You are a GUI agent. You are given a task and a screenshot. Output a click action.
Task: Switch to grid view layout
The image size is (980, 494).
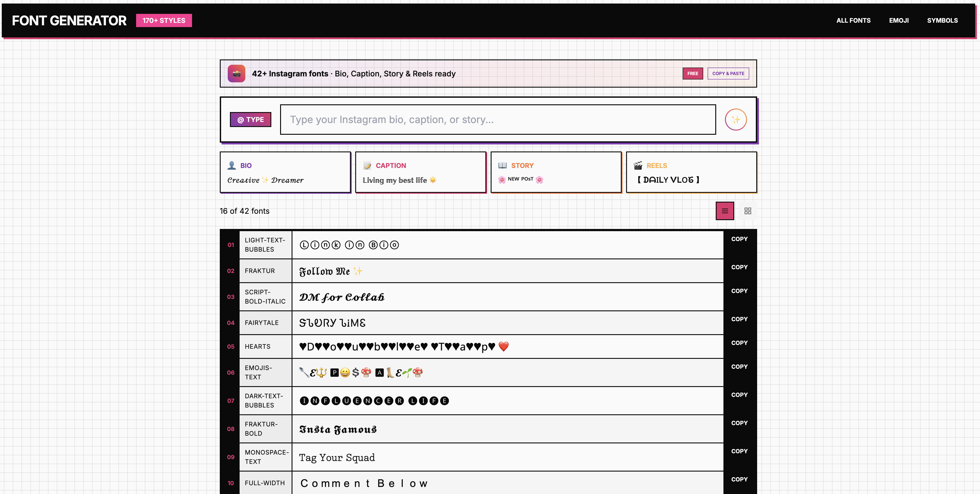(x=747, y=211)
